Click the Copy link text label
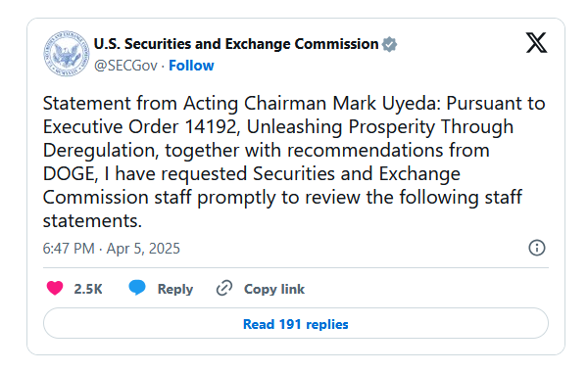Viewport: 588px width, 372px height. click(274, 289)
